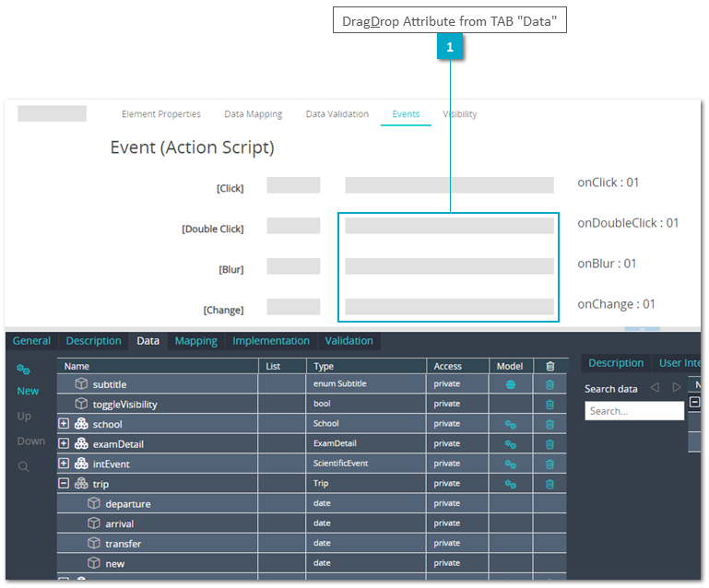
Task: Open the Data Validation tab
Action: click(x=337, y=114)
